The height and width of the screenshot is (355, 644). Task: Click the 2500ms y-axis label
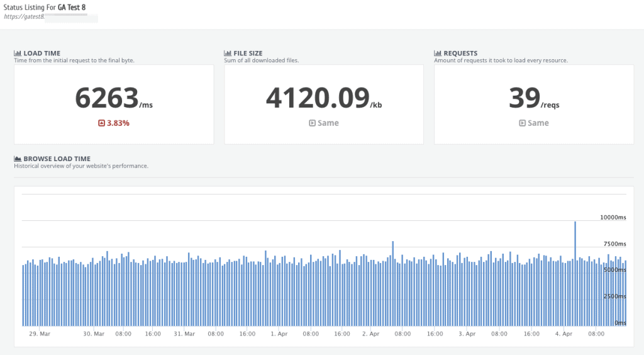coord(615,296)
